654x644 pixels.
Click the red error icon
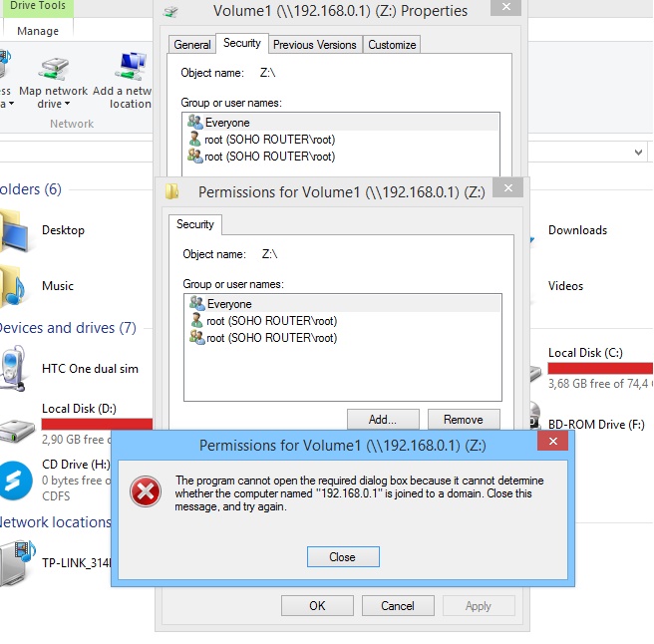pos(146,491)
